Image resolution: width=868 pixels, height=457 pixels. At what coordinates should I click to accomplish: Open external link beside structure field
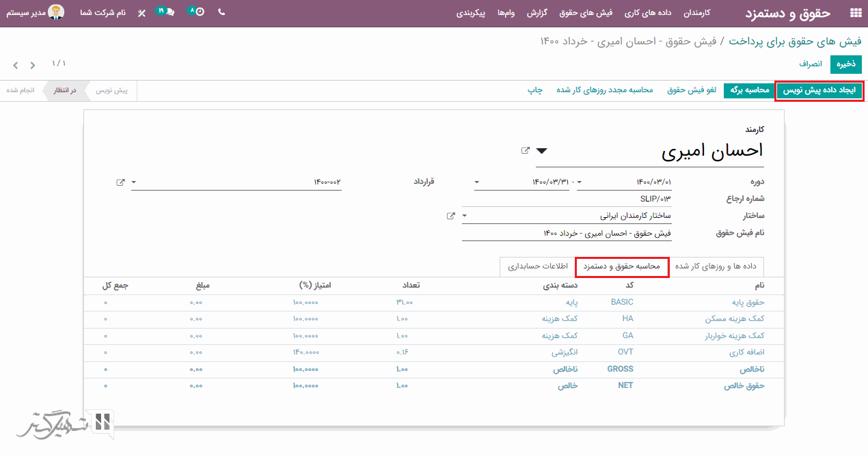(x=451, y=216)
